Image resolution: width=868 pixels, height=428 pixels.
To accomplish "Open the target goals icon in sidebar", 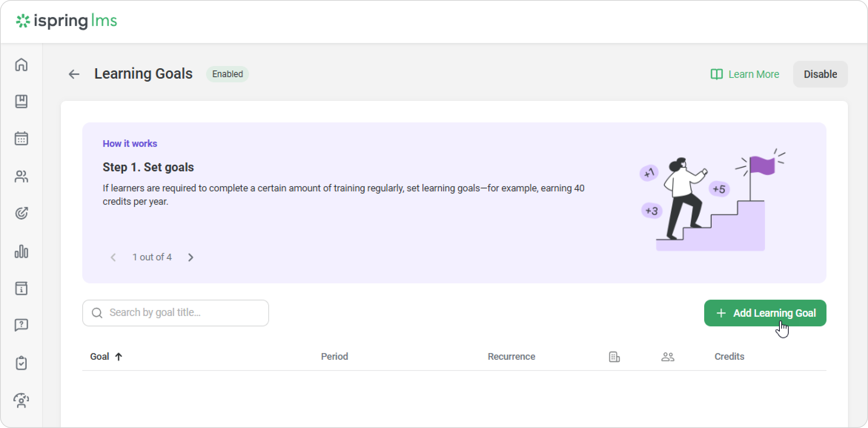I will click(x=21, y=213).
